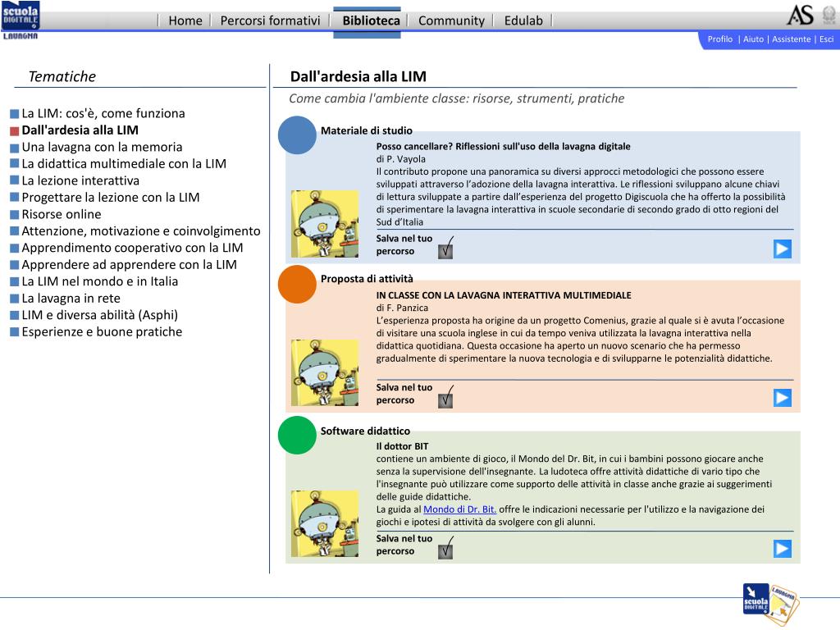840x630 pixels.
Task: Select the Dall'ardesia alla LIM topic
Action: [x=80, y=130]
